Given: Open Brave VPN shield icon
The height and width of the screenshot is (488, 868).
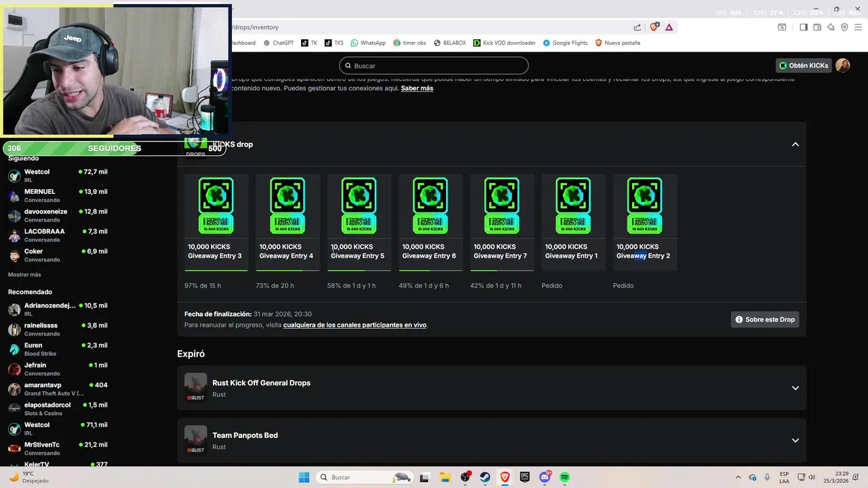Looking at the screenshot, I should [844, 27].
